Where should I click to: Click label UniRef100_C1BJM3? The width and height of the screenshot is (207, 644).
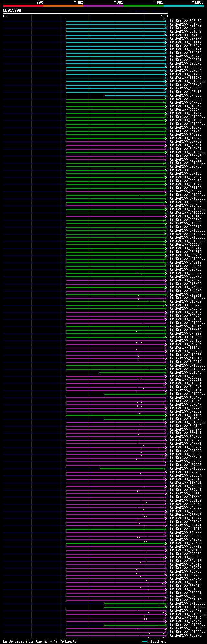(x=186, y=106)
